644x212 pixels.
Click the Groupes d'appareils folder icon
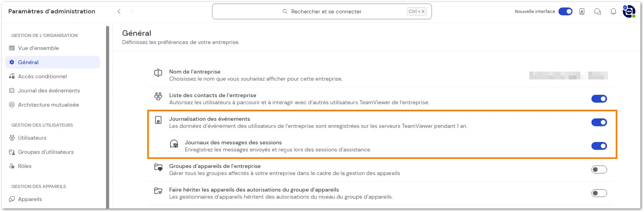158,167
